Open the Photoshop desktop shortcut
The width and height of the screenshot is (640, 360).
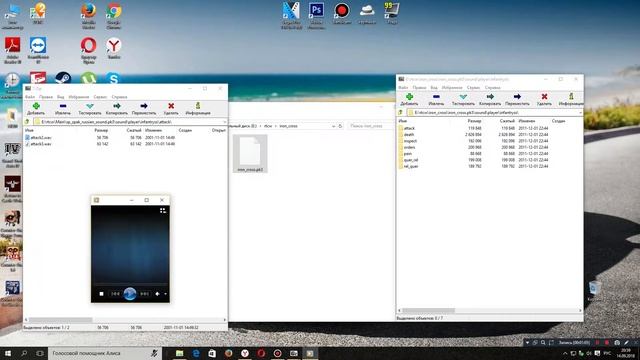(x=316, y=15)
